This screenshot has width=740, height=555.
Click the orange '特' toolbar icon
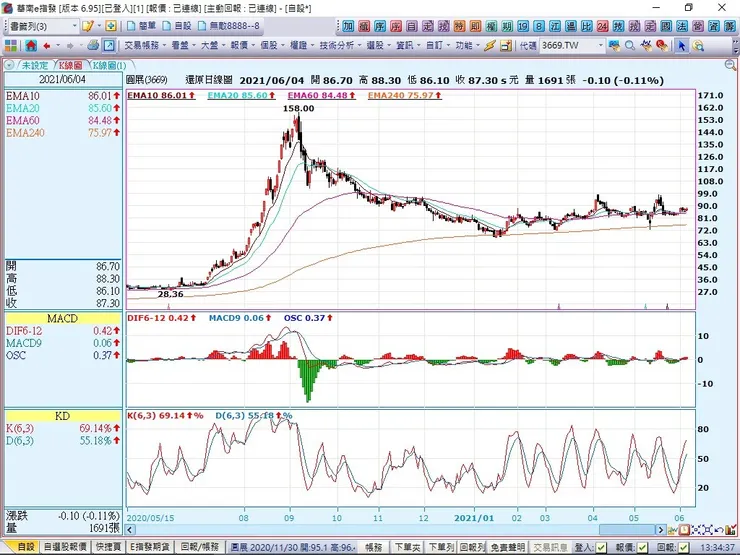(460, 26)
